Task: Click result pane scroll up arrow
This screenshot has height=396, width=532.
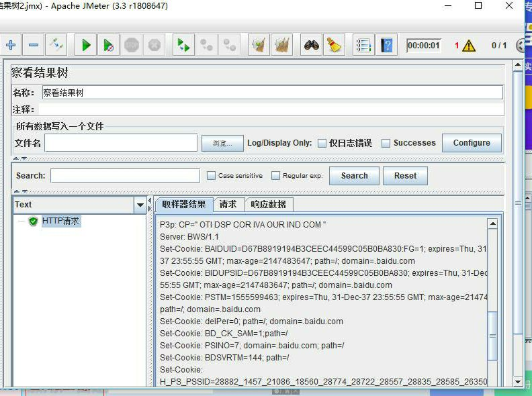Action: tap(492, 224)
